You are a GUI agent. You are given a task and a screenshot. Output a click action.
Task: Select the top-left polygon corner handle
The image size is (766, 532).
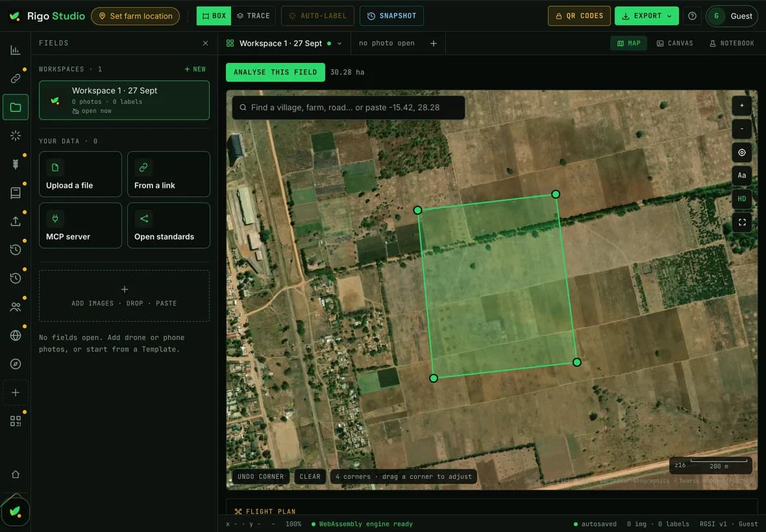coord(417,210)
